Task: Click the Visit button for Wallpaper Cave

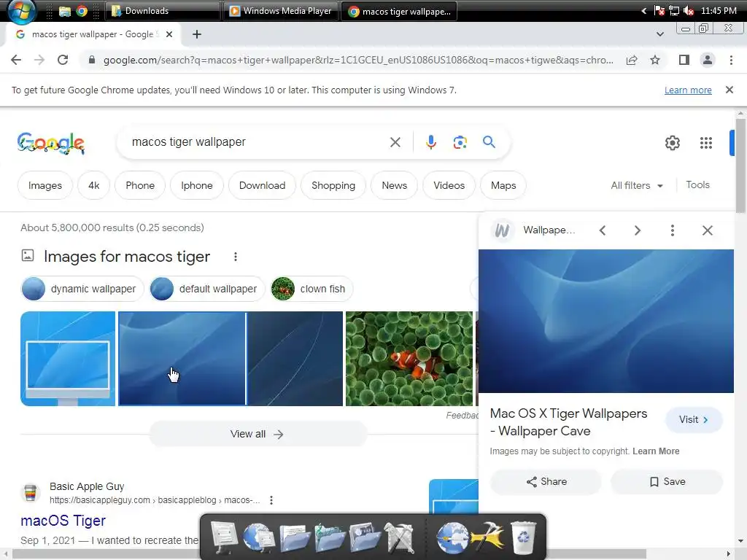Action: [694, 419]
